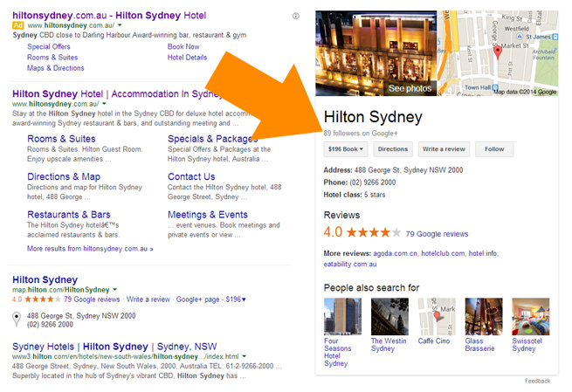
Task: Open the Restaurants & Bars sitelink
Action: click(69, 215)
